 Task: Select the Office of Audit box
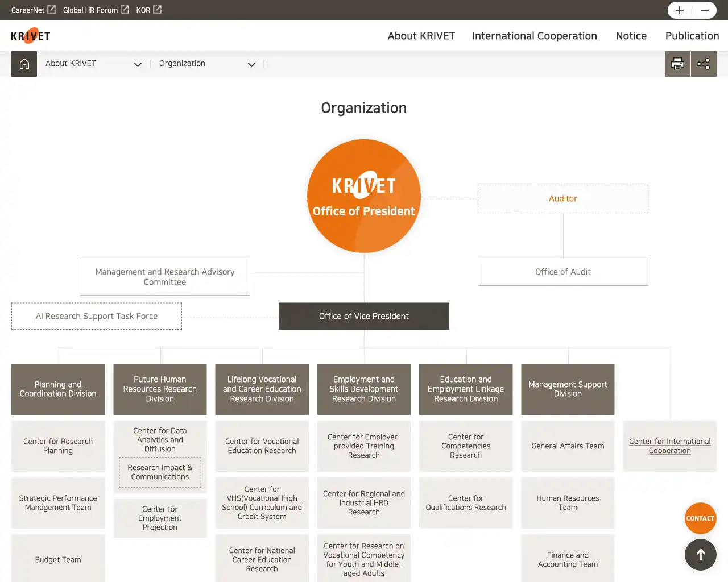coord(563,272)
